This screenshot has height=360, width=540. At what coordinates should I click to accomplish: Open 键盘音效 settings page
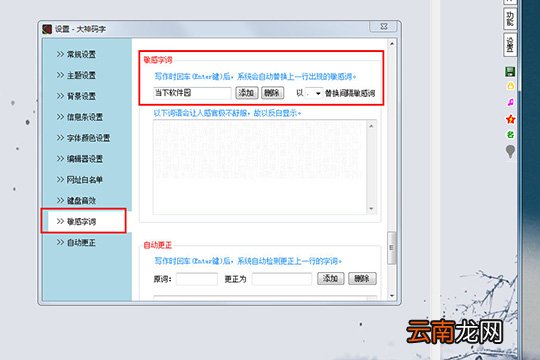coord(76,200)
